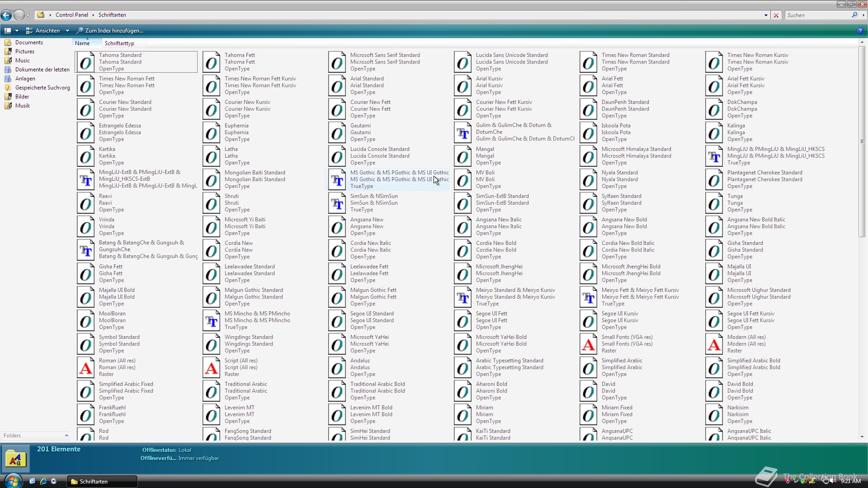Select the Modern (All res) raster font icon
868x488 pixels.
tap(714, 344)
